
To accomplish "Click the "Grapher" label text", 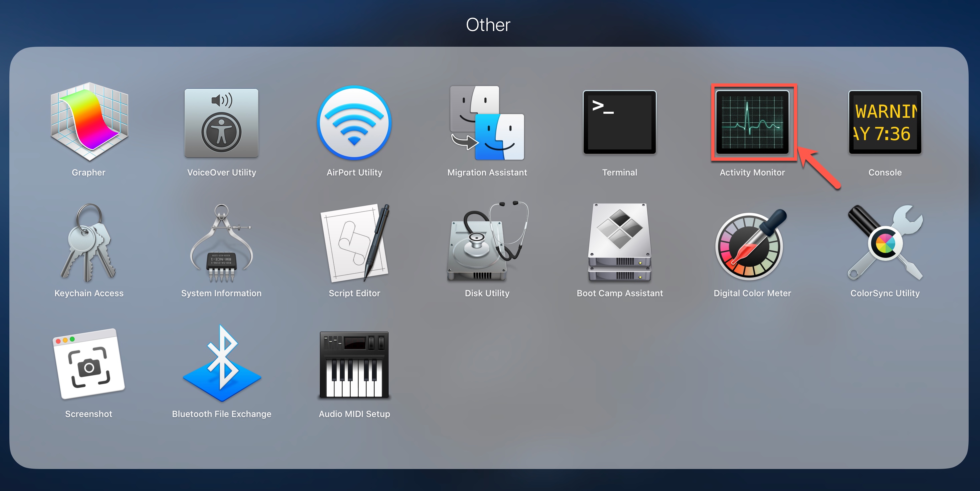I will [x=89, y=172].
